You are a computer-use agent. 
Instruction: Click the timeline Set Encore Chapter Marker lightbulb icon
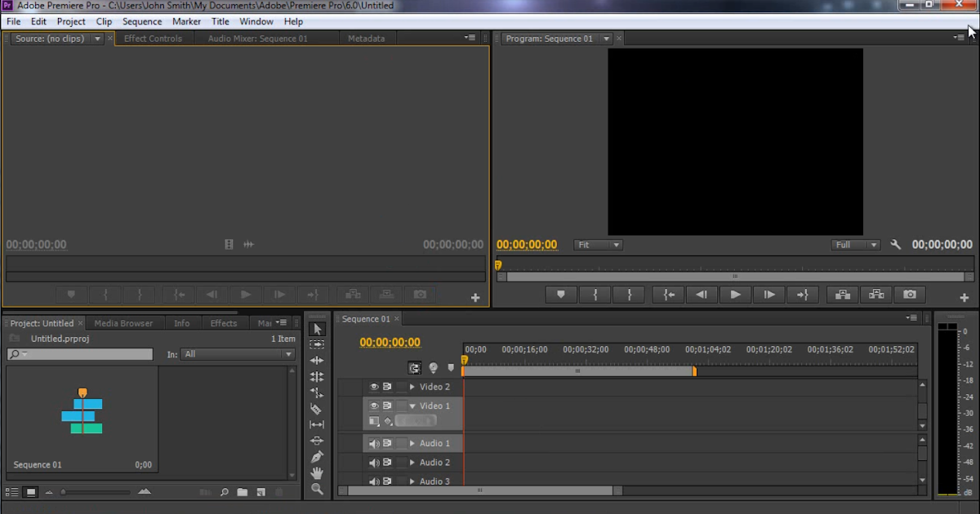click(434, 368)
